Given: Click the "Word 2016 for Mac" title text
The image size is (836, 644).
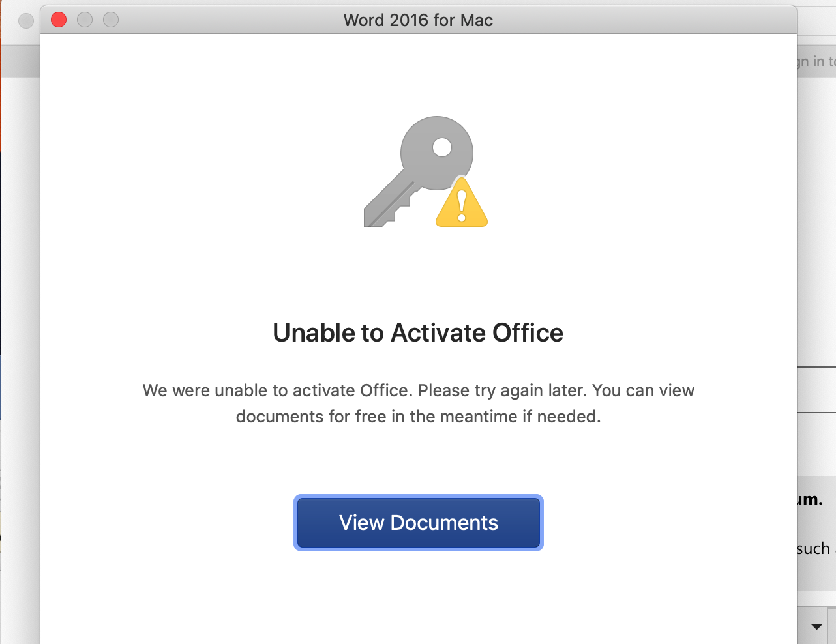Looking at the screenshot, I should pyautogui.click(x=418, y=20).
